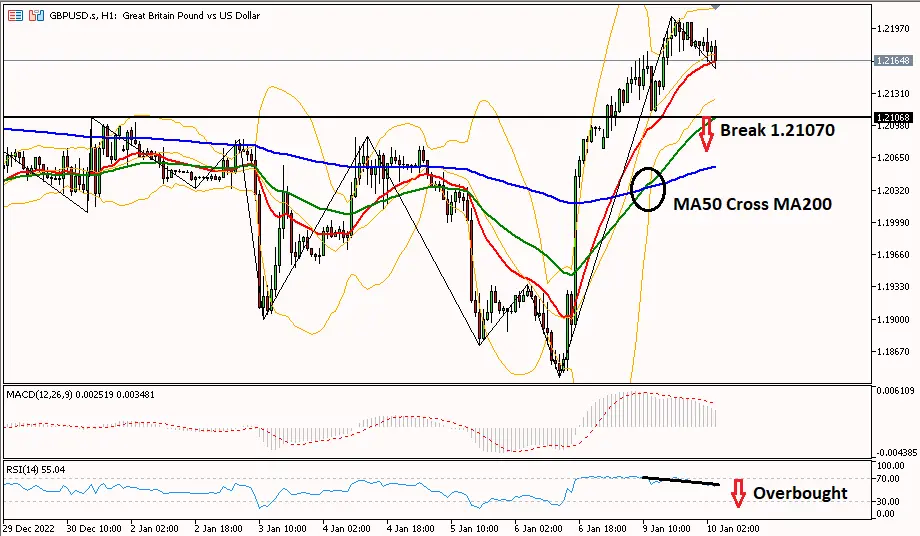
Task: Click the 1.21970 price scale label
Action: click(891, 29)
